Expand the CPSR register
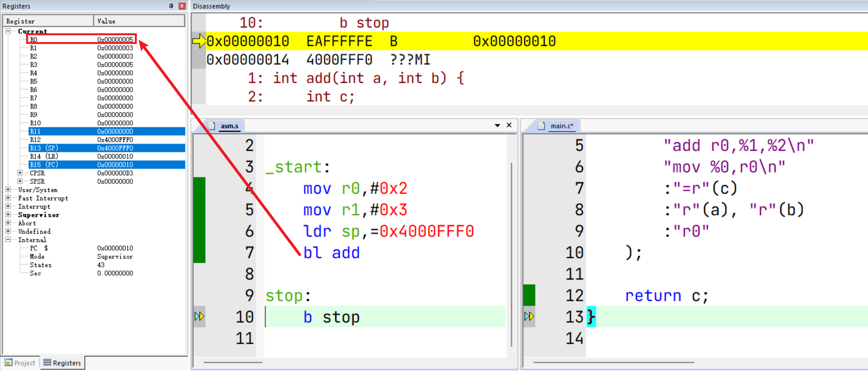 tap(20, 173)
